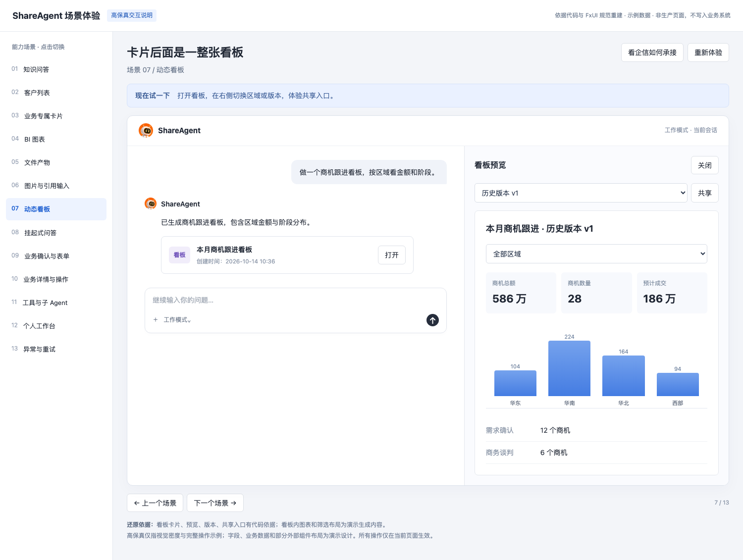Click the plus icon beside 工作模式
The image size is (743, 560).
tap(156, 320)
